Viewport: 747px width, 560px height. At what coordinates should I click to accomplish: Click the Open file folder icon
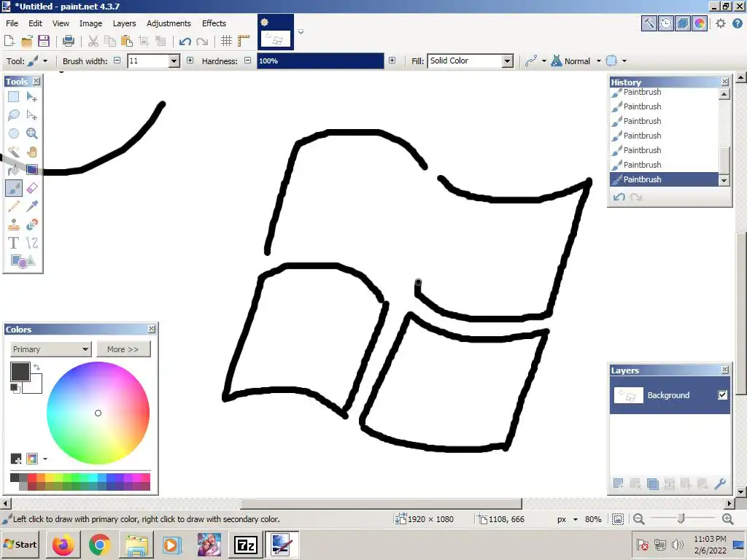click(27, 41)
